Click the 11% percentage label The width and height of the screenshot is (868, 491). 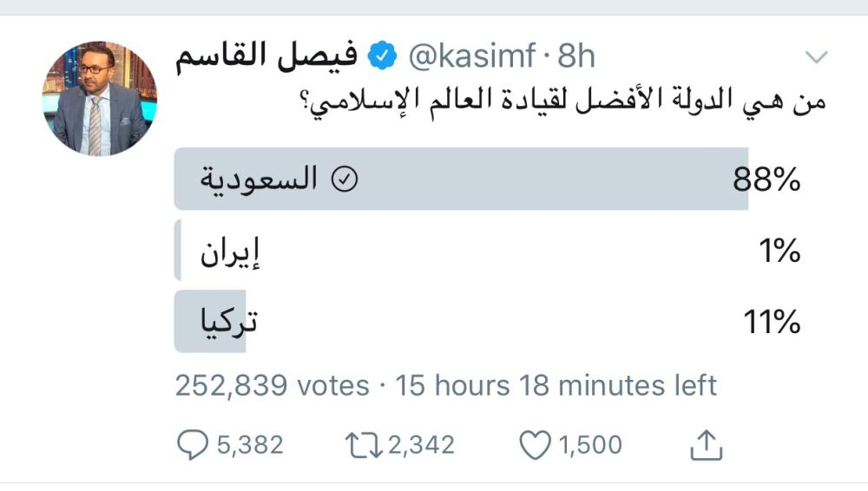click(771, 323)
